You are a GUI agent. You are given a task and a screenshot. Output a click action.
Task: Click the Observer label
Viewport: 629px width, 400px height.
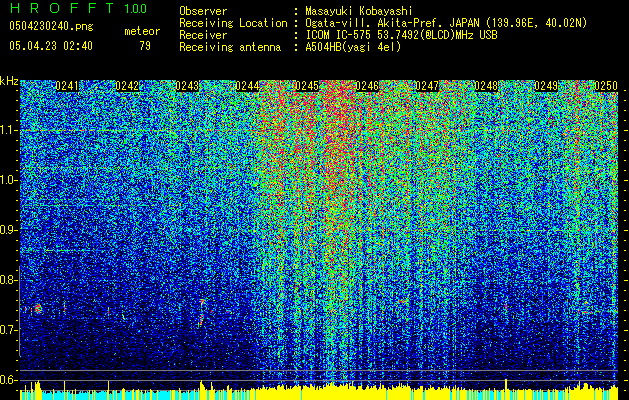(x=203, y=11)
